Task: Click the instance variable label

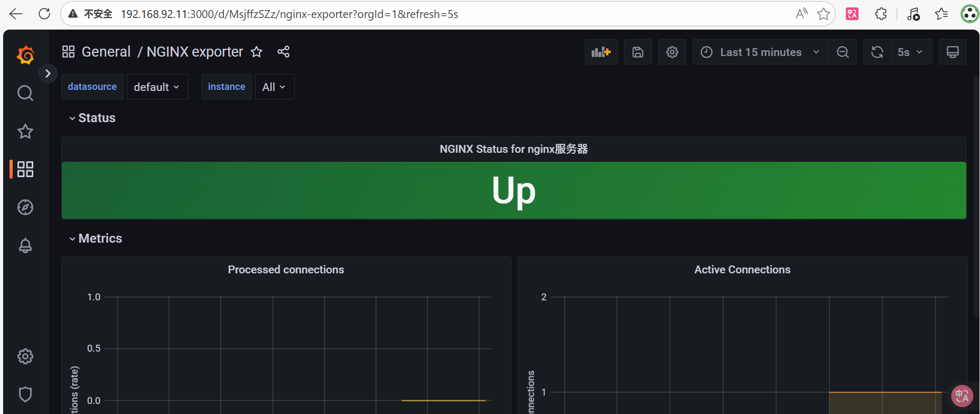Action: pos(227,87)
